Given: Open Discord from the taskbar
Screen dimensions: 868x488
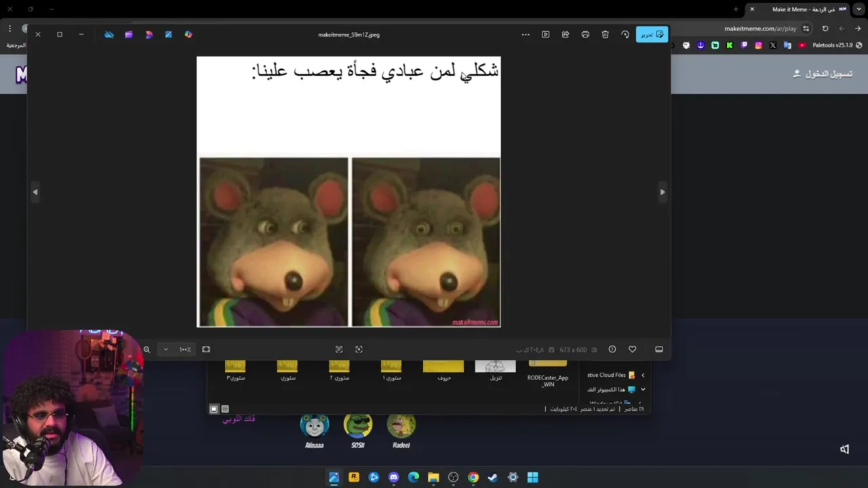Looking at the screenshot, I should (x=394, y=477).
